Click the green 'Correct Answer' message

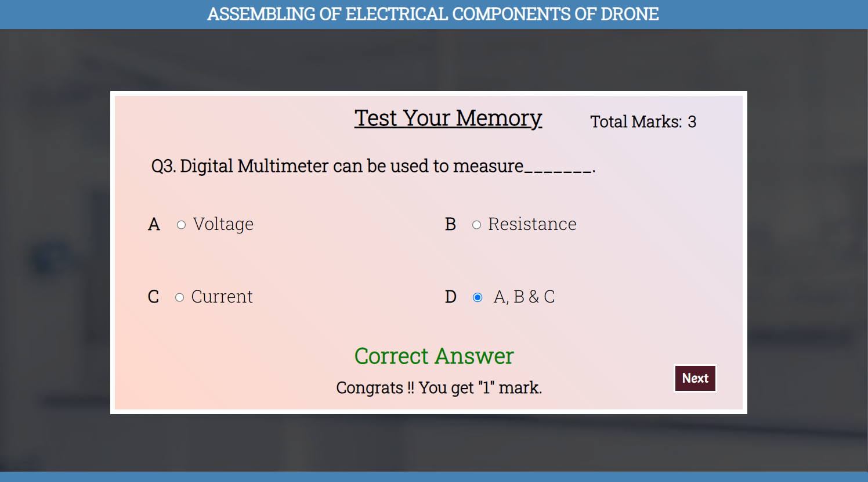pyautogui.click(x=434, y=356)
